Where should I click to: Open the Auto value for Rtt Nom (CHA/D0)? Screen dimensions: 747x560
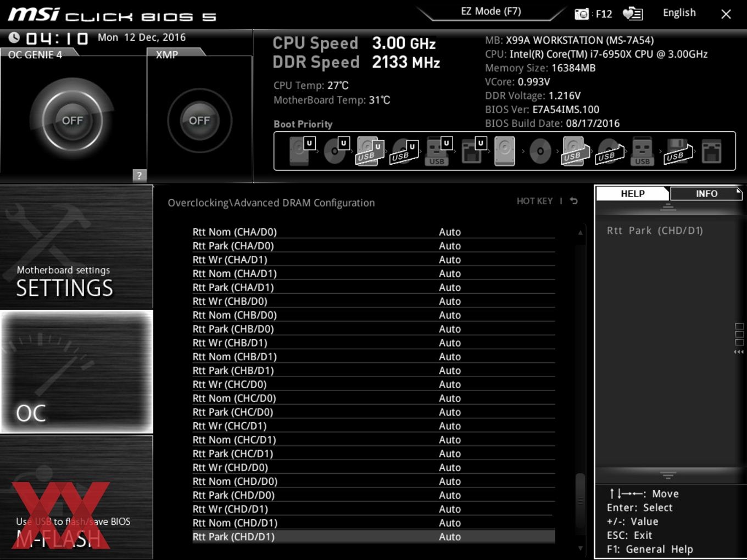click(449, 232)
